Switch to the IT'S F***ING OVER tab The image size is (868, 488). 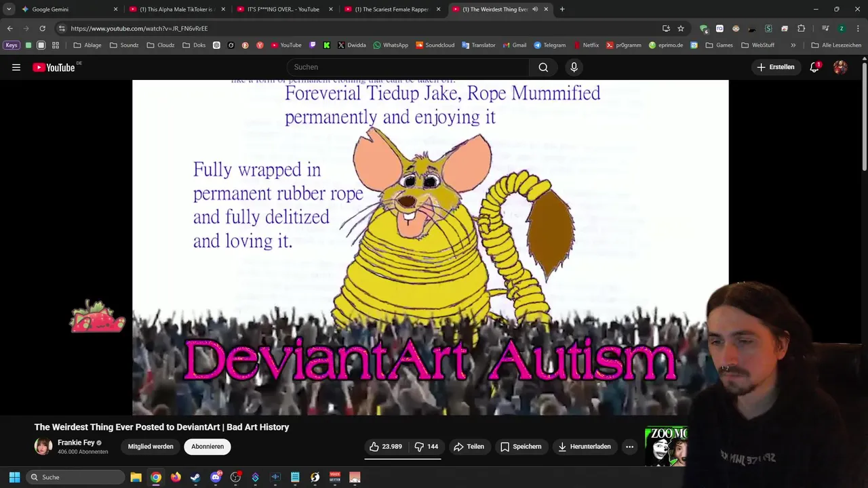point(285,9)
